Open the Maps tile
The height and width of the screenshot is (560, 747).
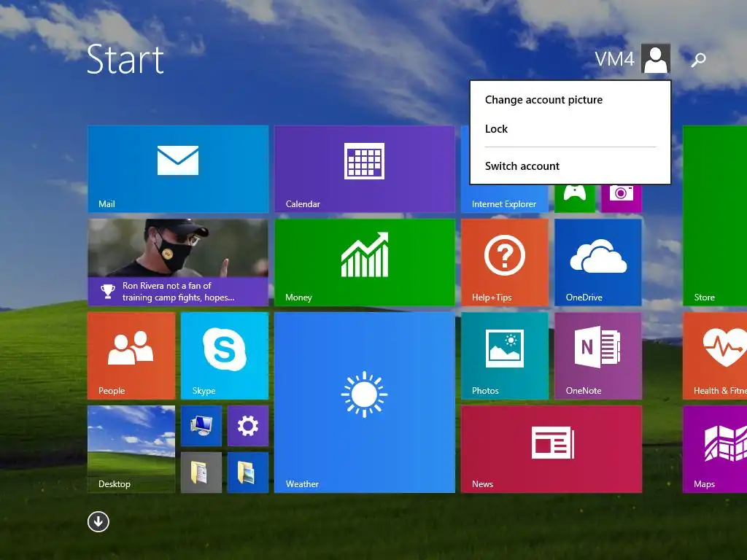coord(715,448)
